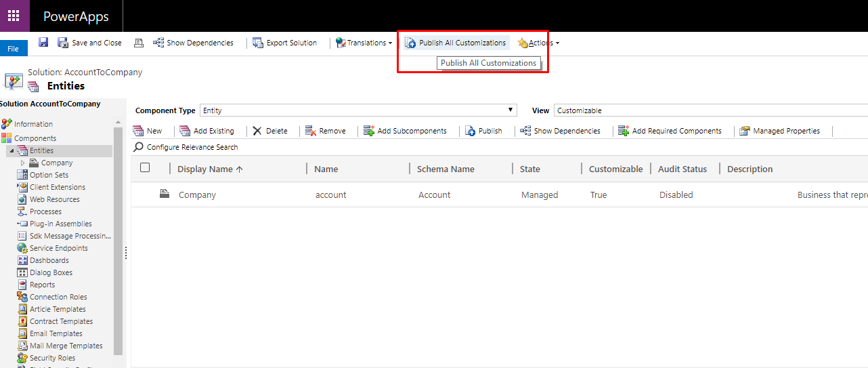This screenshot has width=868, height=368.
Task: Click the print preview icon beside Save and Close
Action: (x=139, y=43)
